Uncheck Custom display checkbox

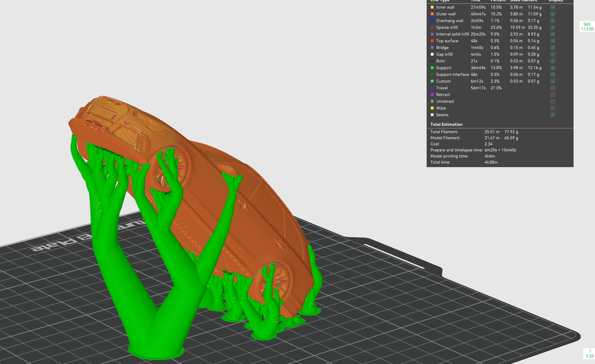[552, 81]
